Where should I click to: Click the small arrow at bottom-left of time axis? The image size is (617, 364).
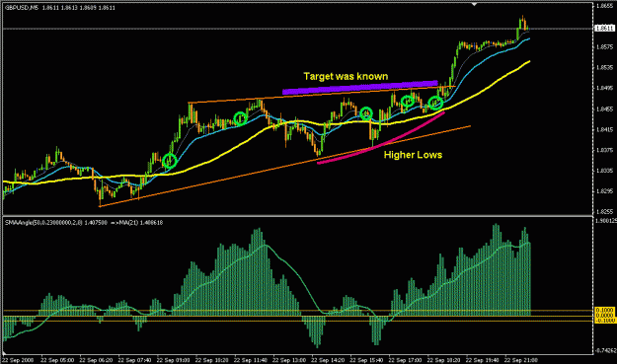click(x=4, y=353)
